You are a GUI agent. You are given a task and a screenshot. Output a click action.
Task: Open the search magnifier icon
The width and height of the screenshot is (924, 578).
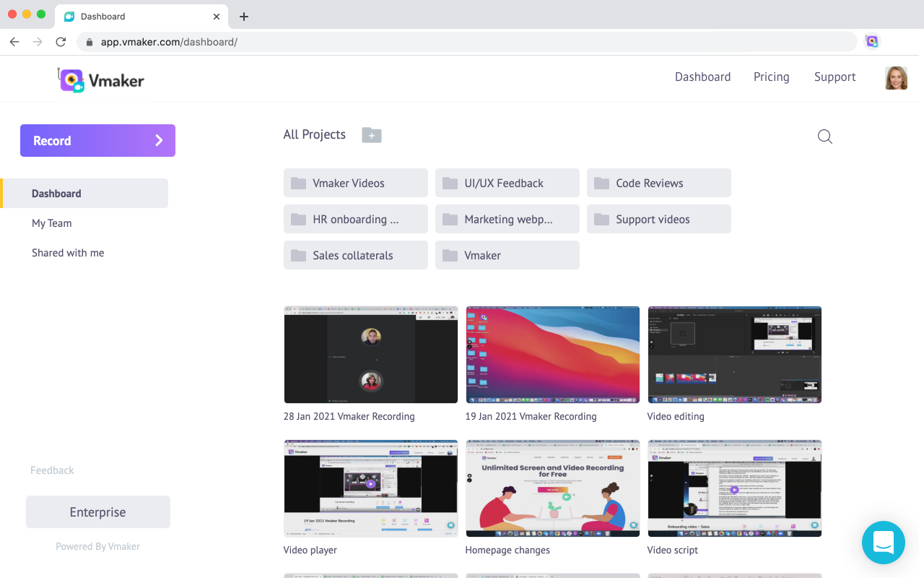825,137
